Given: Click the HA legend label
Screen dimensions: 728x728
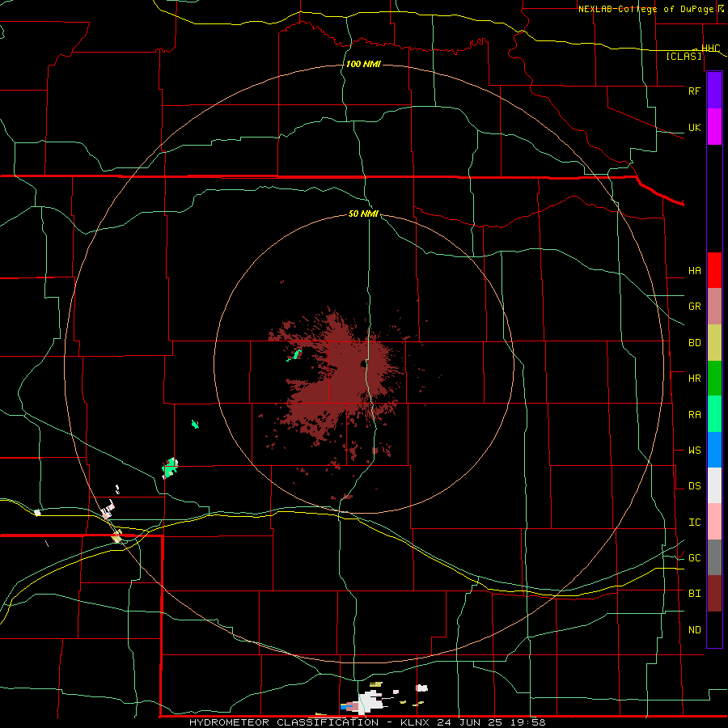Looking at the screenshot, I should click(694, 271).
